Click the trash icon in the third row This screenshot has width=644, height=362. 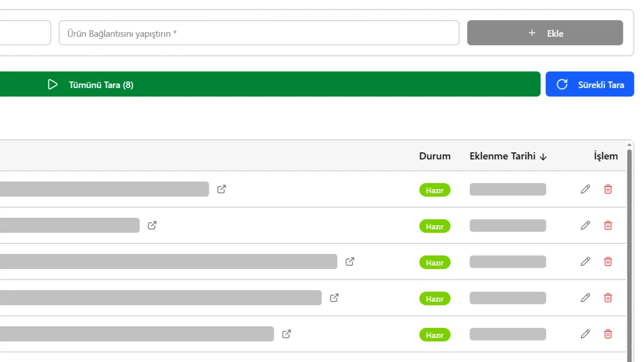point(608,261)
